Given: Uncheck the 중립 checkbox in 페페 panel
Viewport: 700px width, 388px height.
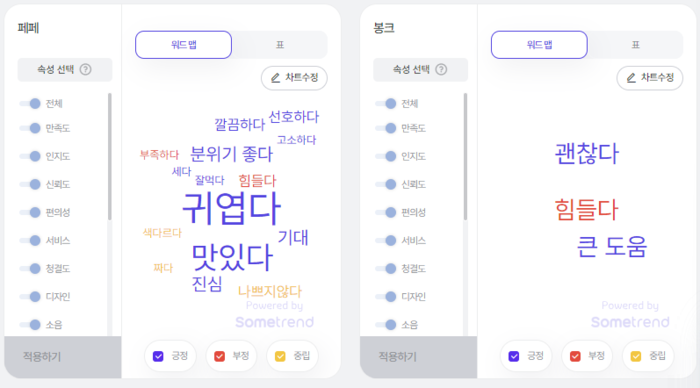Looking at the screenshot, I should (280, 356).
